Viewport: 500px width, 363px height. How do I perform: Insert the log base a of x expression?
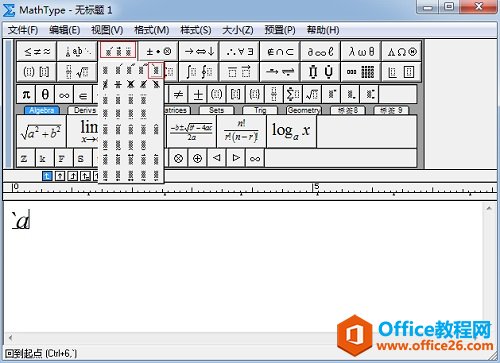point(291,131)
